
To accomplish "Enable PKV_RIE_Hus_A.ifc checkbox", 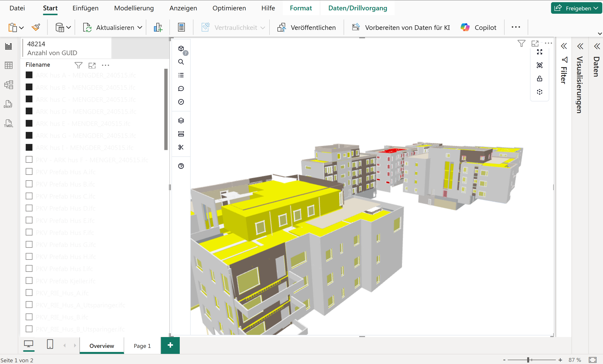I will 29,293.
